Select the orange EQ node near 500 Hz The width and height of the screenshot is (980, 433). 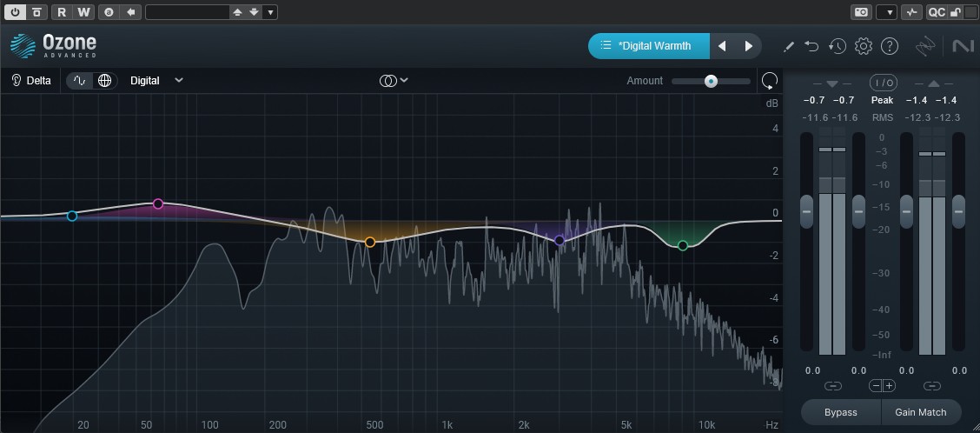click(x=370, y=243)
